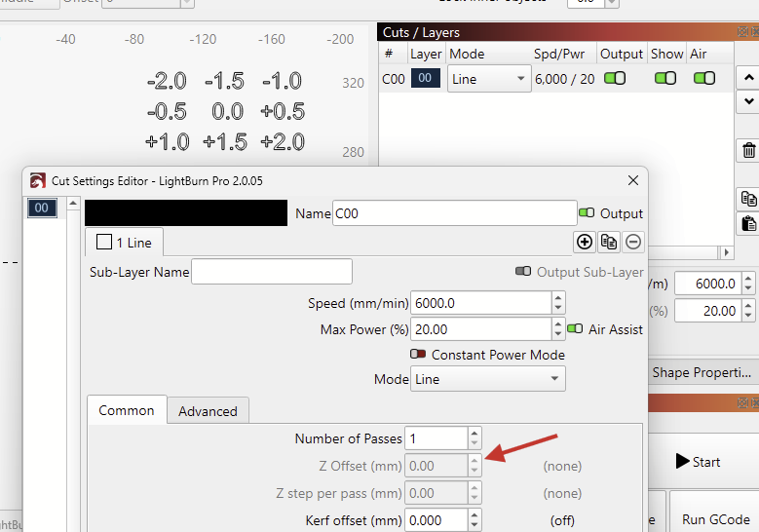Click the Sub-Layer Name text field

272,272
